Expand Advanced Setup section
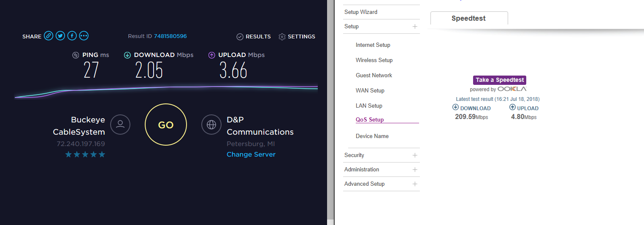The height and width of the screenshot is (225, 644). 415,184
